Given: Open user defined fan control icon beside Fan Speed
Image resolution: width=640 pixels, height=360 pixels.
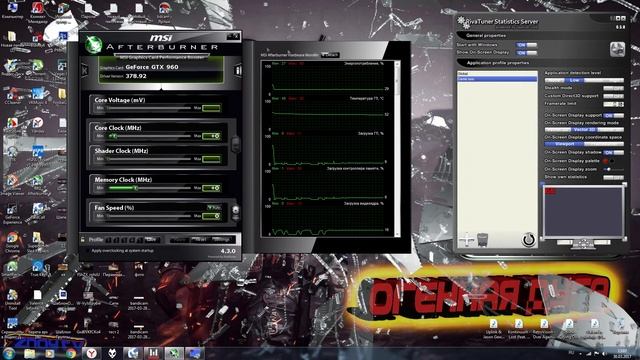Looking at the screenshot, I should pos(236,211).
